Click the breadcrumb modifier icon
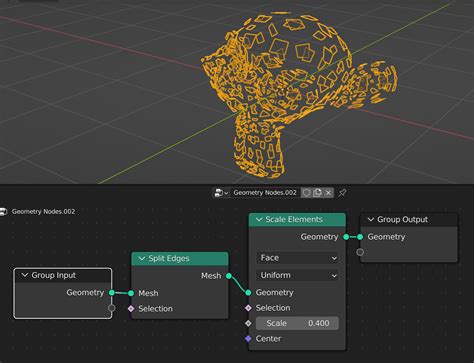474x363 pixels. tap(3, 212)
